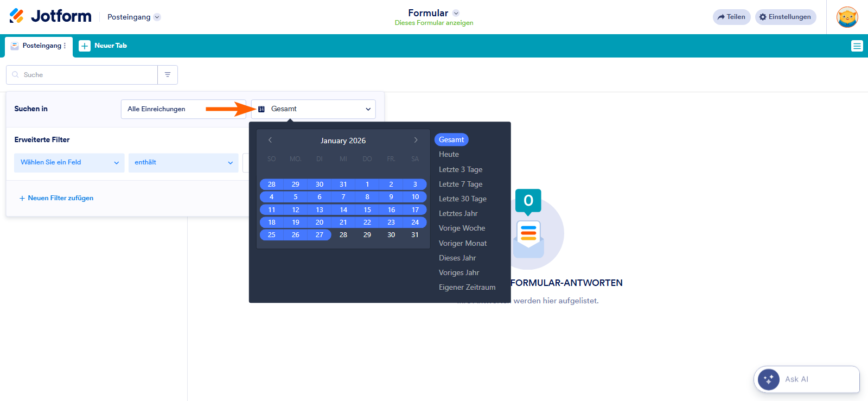Open Posteingang tab options dots
The image size is (868, 401).
(x=65, y=46)
